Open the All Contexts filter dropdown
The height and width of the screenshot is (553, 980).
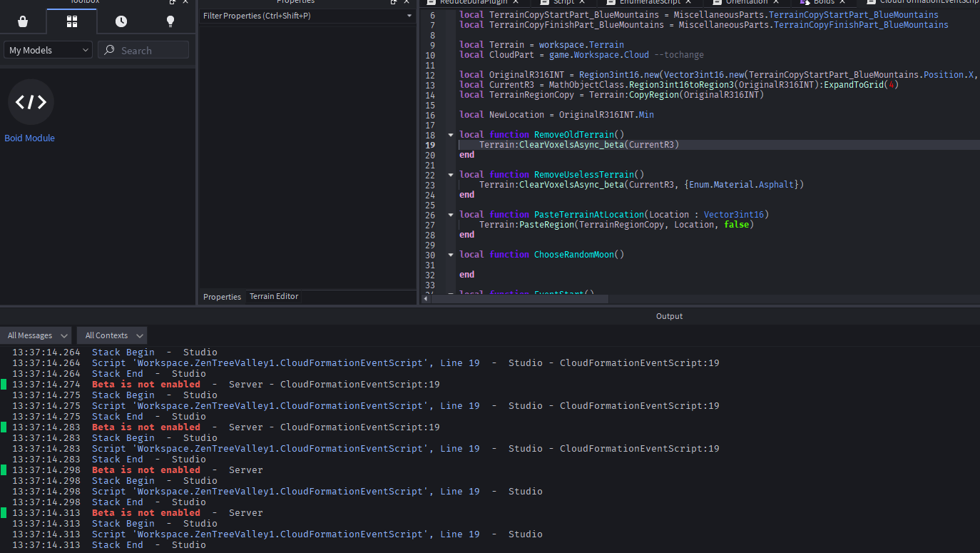coord(112,335)
